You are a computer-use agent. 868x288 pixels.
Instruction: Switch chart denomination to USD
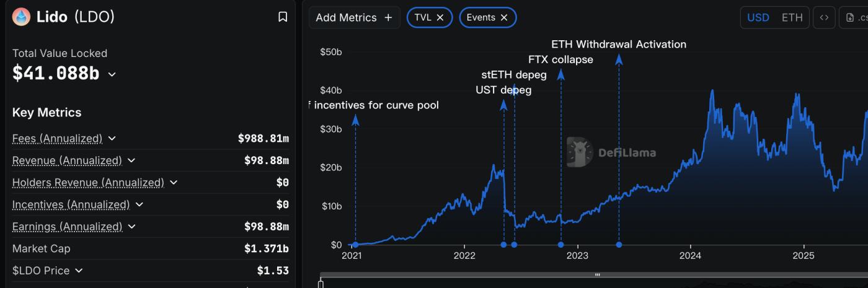click(758, 17)
